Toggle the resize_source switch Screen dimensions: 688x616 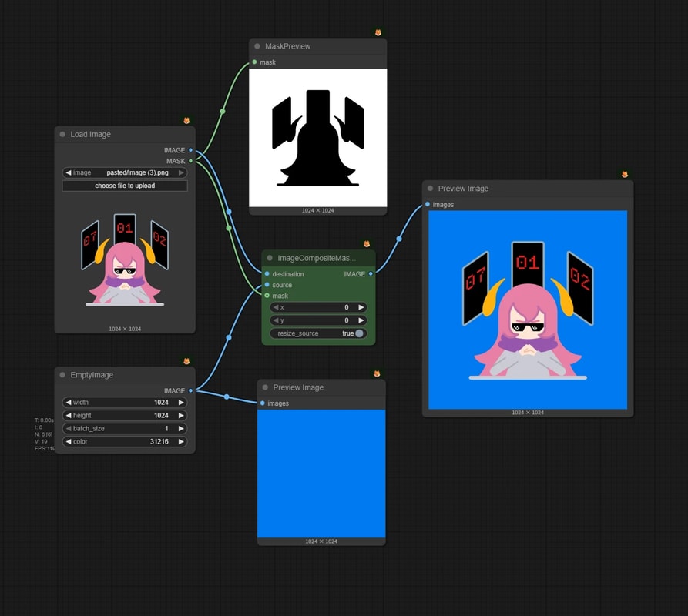359,333
